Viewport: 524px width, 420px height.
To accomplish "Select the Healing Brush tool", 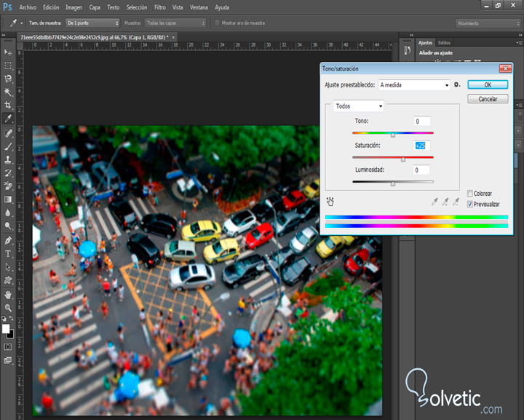I will coord(8,133).
